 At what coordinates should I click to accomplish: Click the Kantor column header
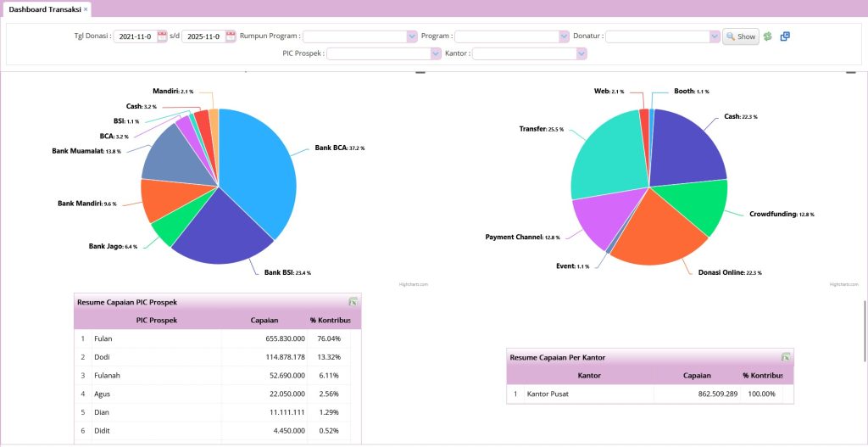(x=588, y=375)
